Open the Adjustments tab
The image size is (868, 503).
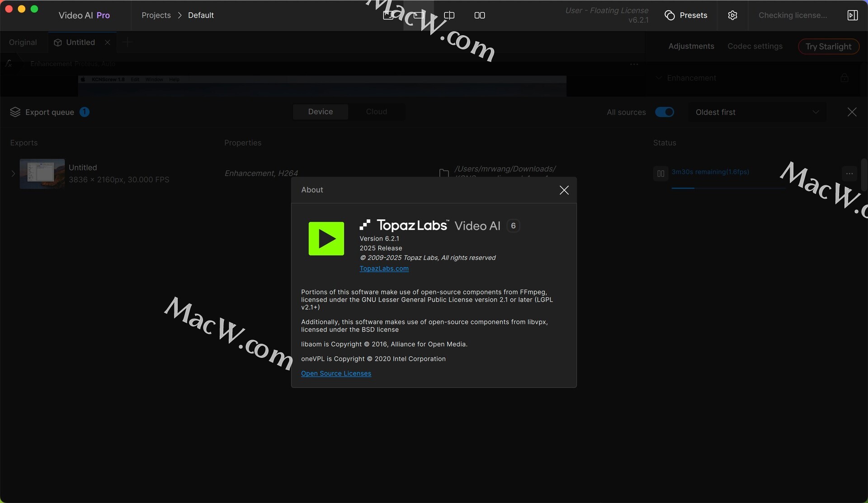click(x=691, y=46)
